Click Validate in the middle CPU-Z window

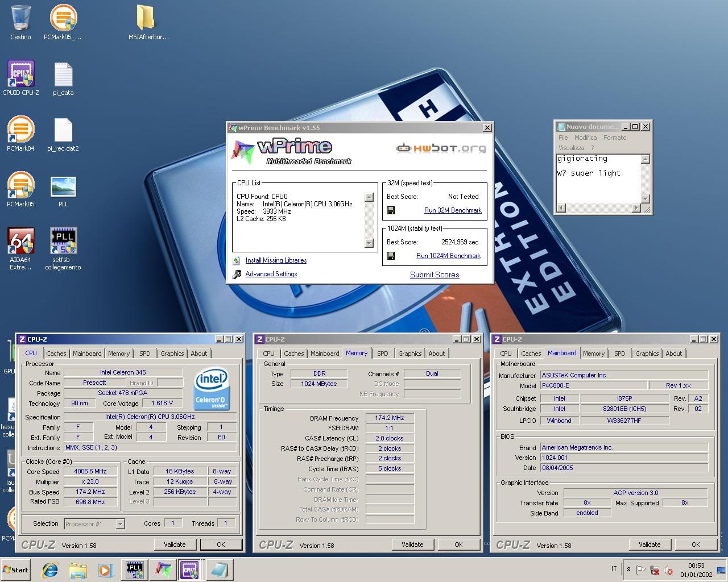[412, 544]
